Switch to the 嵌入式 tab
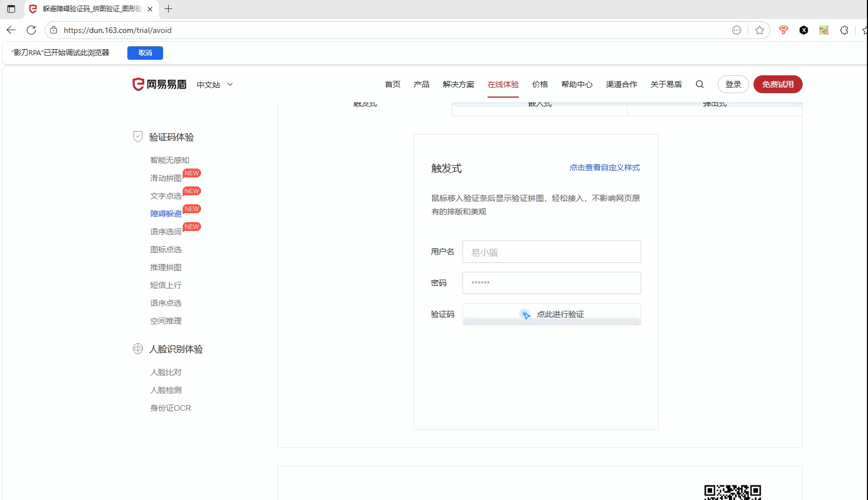The image size is (868, 500). pos(540,106)
